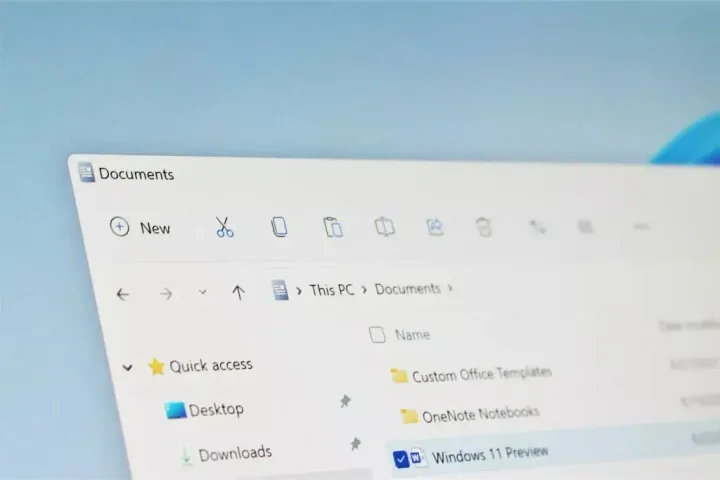Viewport: 720px width, 480px height.
Task: Open the recent locations dropdown chevron
Action: coord(202,292)
